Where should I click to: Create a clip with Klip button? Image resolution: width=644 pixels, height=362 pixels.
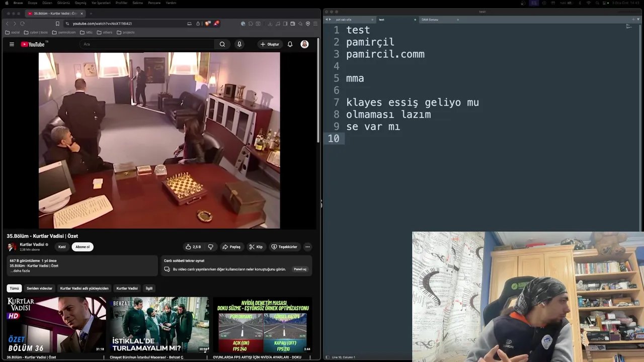tap(256, 247)
